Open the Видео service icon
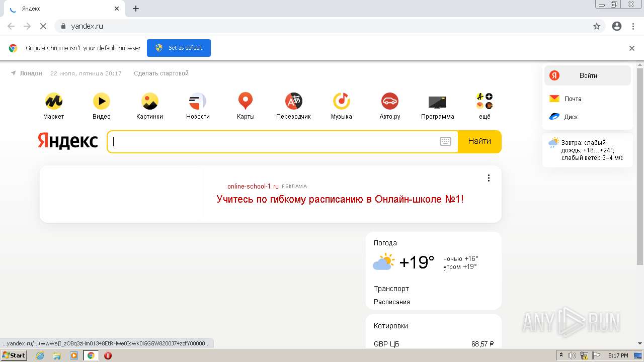This screenshot has width=644, height=362. (x=102, y=101)
